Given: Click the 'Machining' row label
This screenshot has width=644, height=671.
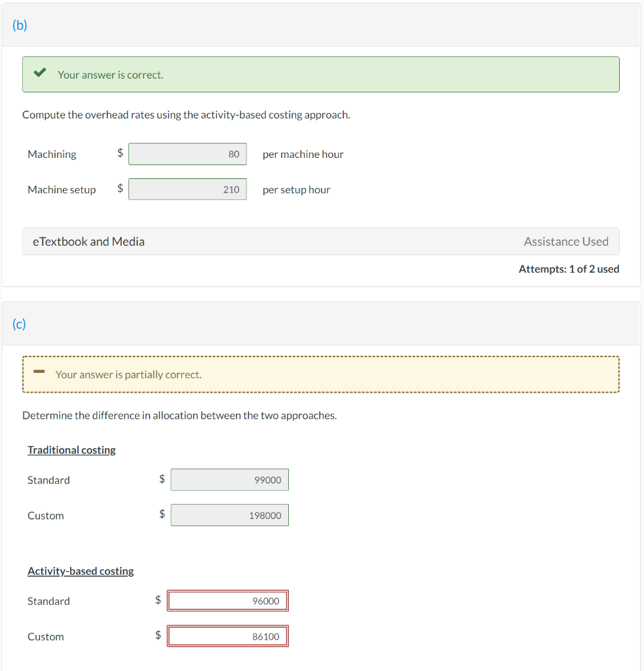Looking at the screenshot, I should [x=52, y=154].
